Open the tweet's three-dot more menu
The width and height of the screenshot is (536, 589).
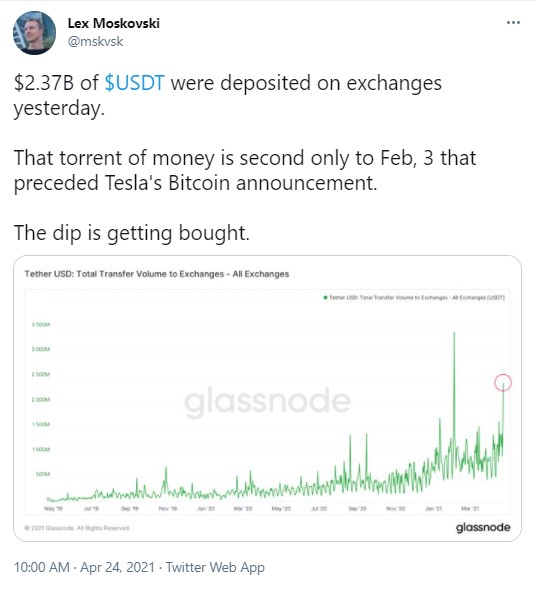[513, 23]
